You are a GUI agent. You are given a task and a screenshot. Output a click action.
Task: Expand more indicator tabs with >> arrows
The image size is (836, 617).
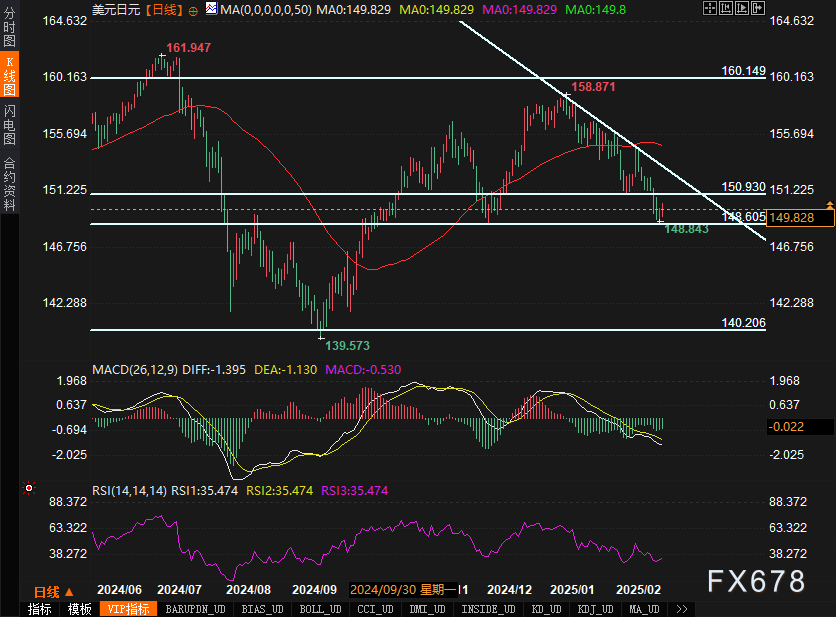pos(681,609)
